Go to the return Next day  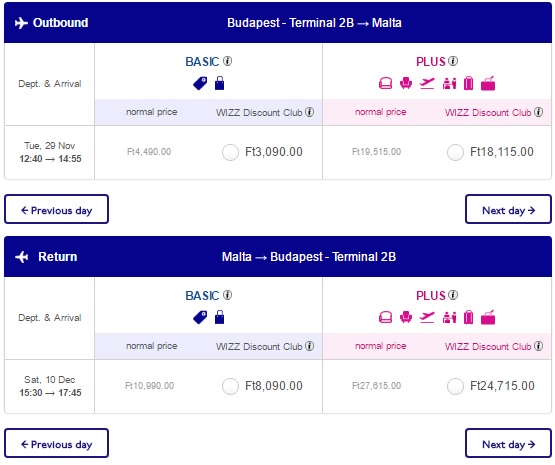508,443
